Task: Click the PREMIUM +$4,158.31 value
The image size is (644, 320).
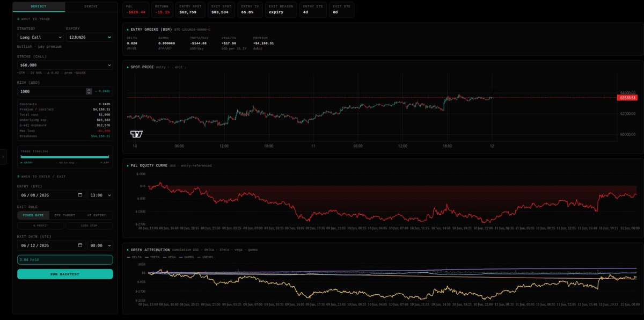Action: click(264, 43)
